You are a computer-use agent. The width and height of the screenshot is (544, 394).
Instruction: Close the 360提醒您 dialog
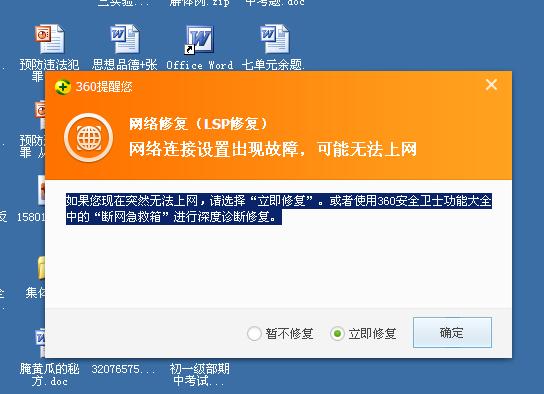tap(491, 85)
